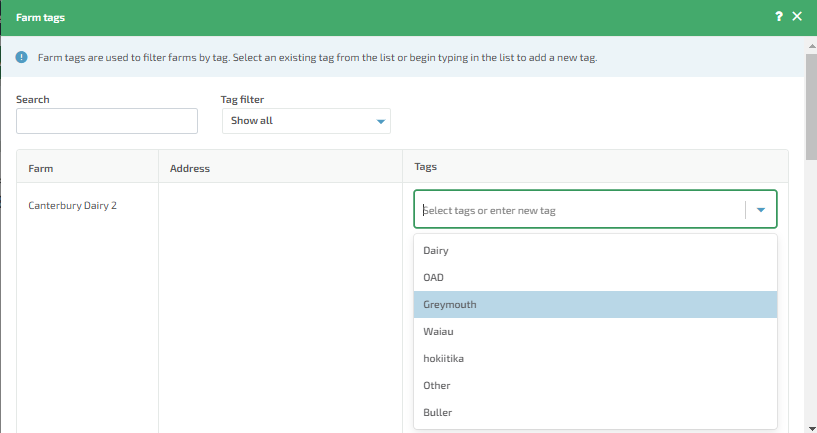This screenshot has width=817, height=433.
Task: Pick the hokiitika tag option
Action: point(595,359)
